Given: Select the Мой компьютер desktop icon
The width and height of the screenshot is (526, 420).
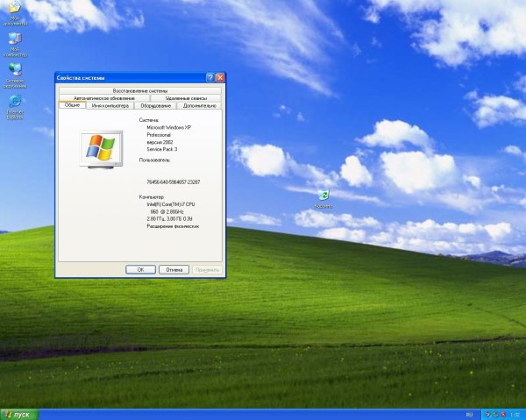Looking at the screenshot, I should tap(15, 45).
